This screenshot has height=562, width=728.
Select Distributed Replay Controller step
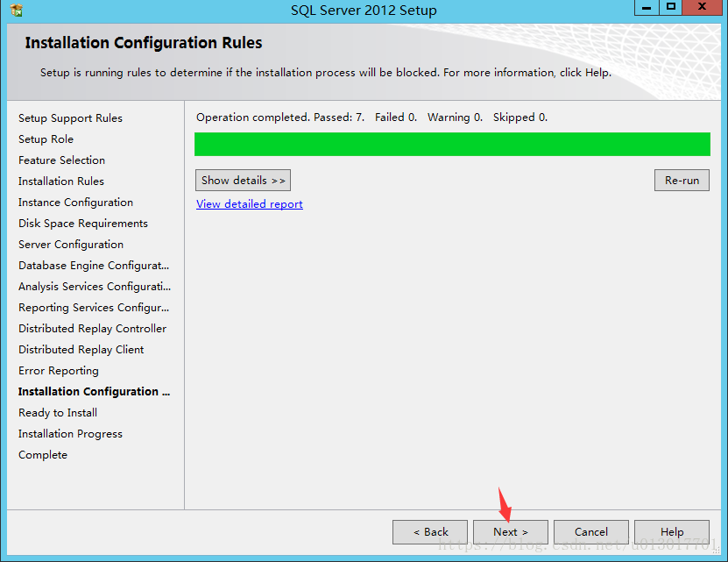point(92,328)
